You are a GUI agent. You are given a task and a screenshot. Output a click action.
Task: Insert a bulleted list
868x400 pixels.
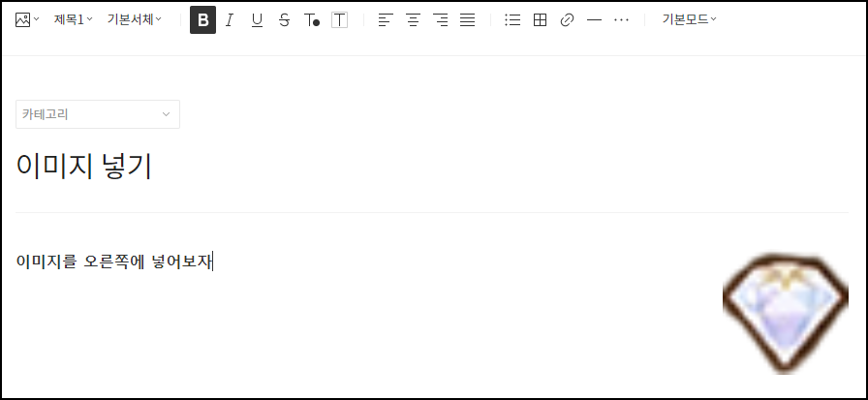click(x=512, y=20)
